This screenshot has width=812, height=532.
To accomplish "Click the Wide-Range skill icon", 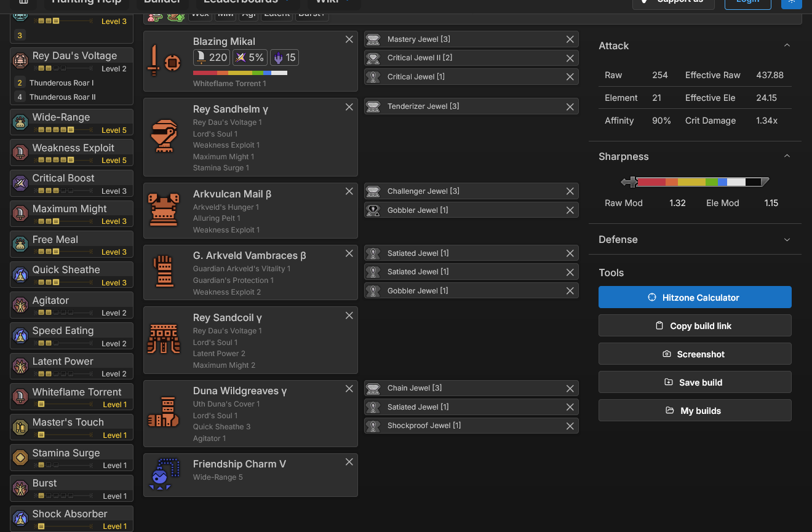I will (20, 122).
